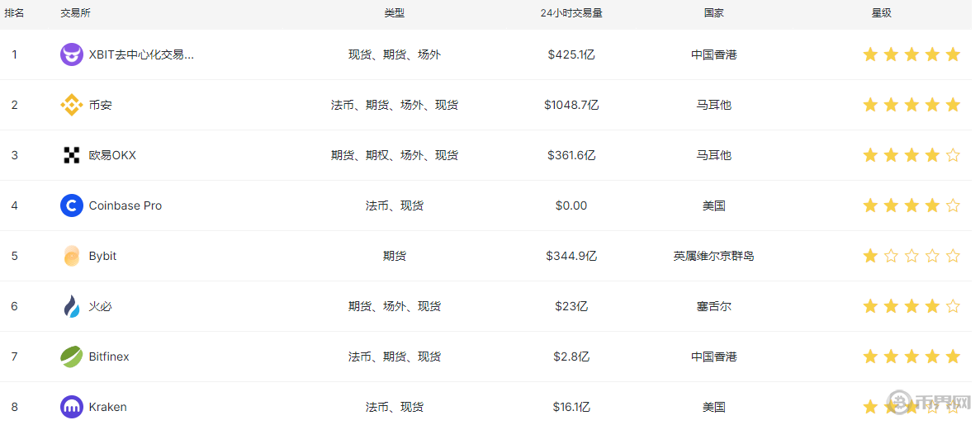980x425 pixels.
Task: Click the 排名 column header
Action: (x=14, y=13)
